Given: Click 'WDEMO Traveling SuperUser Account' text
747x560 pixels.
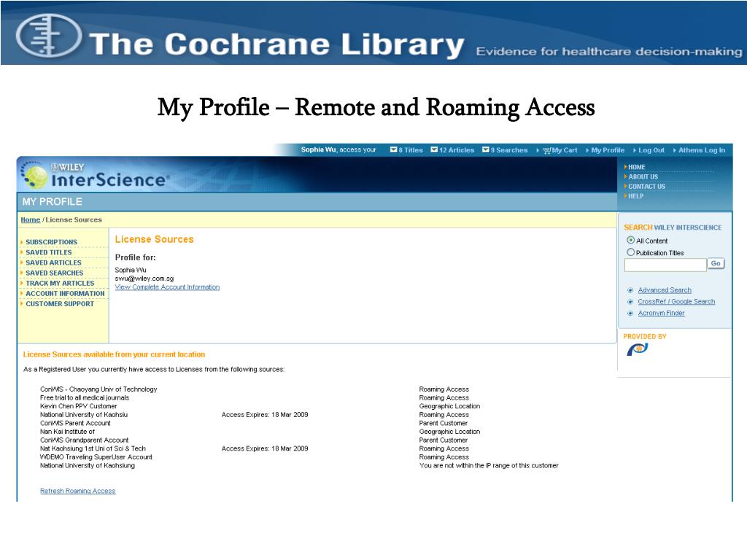Looking at the screenshot, I should [x=96, y=457].
